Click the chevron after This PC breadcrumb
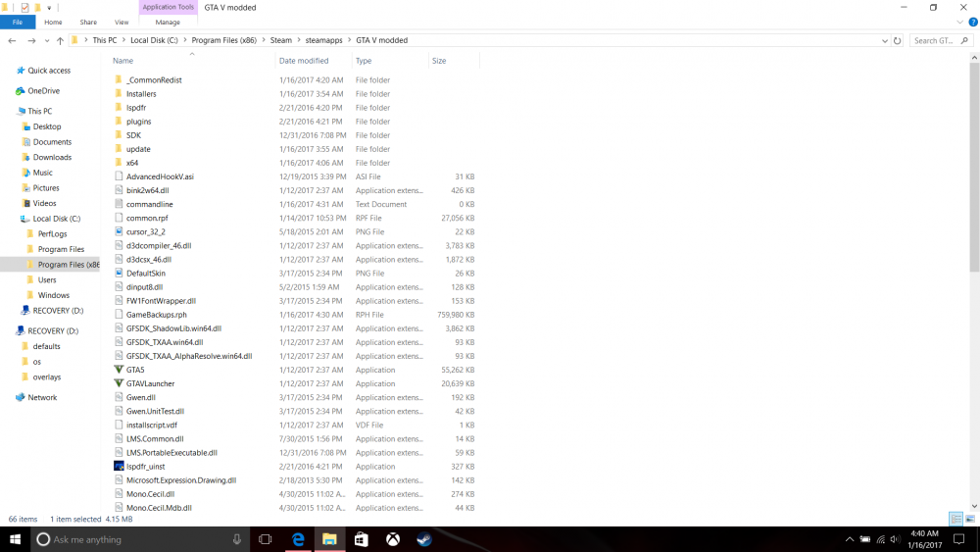Viewport: 980px width, 552px height. (123, 40)
